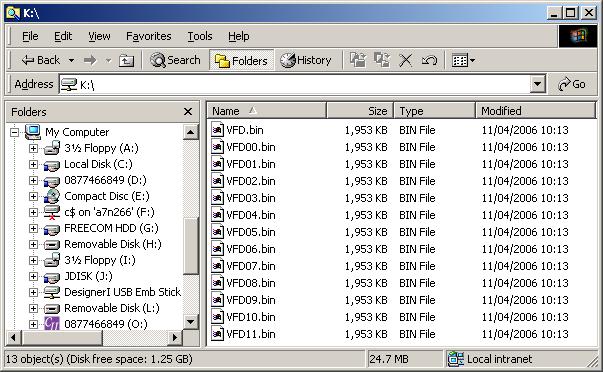Screen dimensions: 603x372
Task: Click the address bar showing K:\
Action: click(294, 84)
